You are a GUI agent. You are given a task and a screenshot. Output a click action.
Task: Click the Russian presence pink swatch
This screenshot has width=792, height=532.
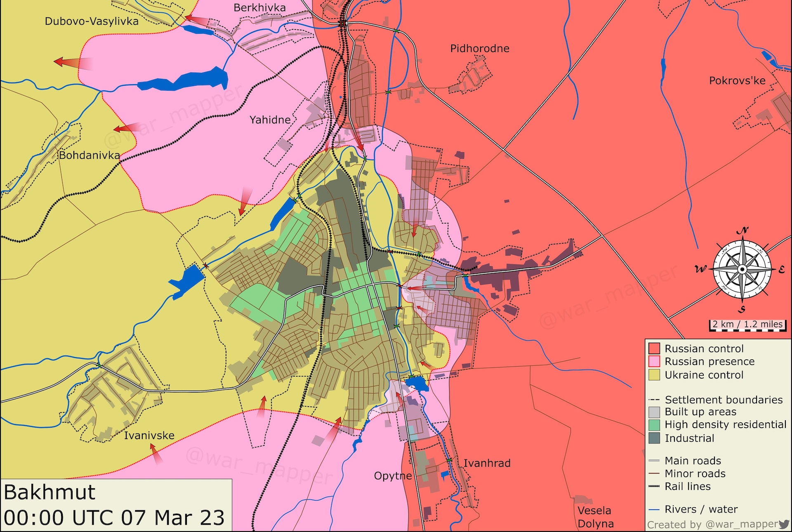pyautogui.click(x=654, y=362)
